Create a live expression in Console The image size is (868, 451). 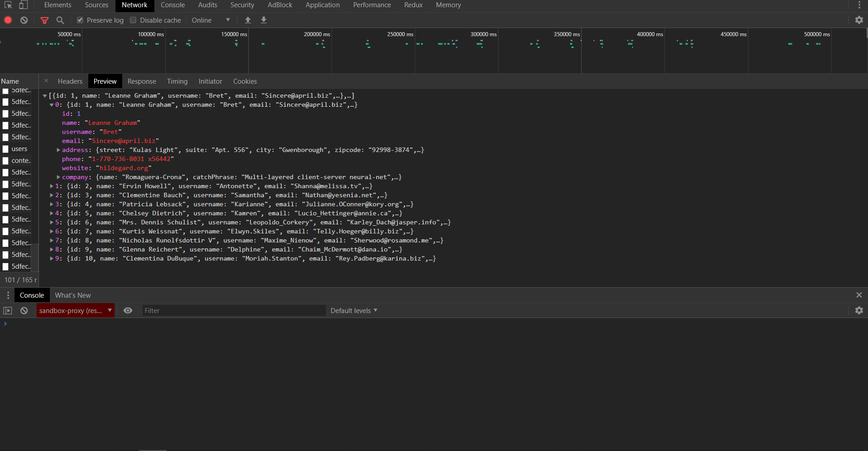(128, 310)
